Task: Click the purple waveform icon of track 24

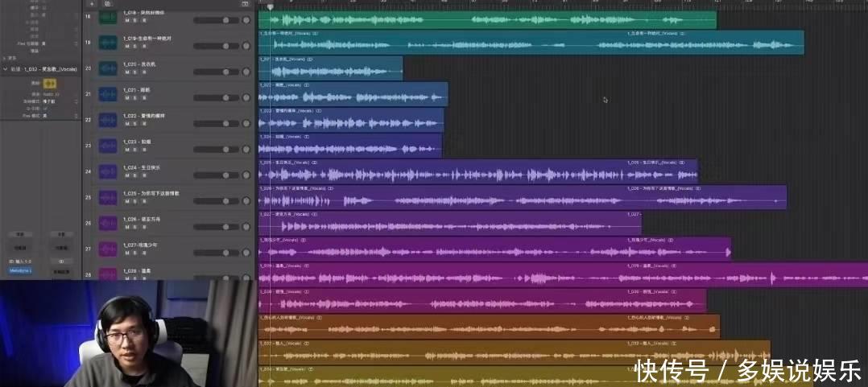Action: [x=108, y=171]
